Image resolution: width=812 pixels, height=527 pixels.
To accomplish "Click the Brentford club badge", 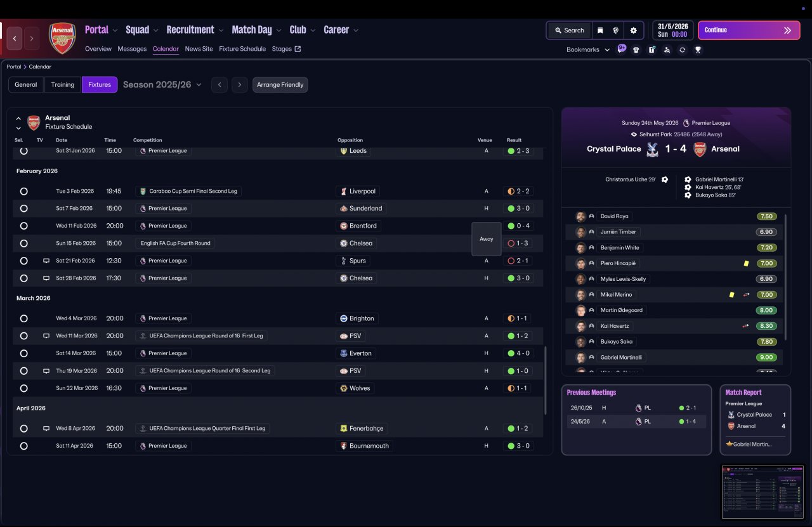I will (343, 226).
